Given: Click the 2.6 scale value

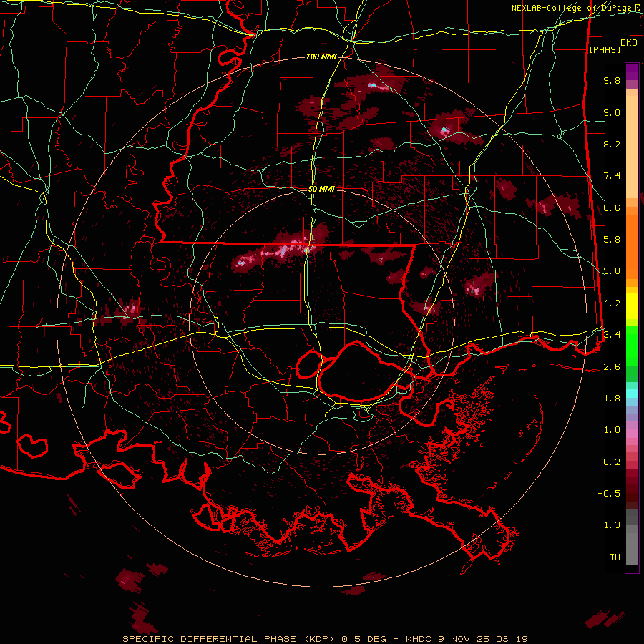Looking at the screenshot, I should pos(612,367).
